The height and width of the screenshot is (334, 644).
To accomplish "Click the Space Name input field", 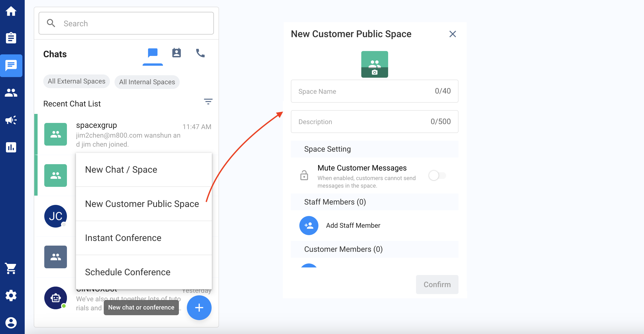I will click(373, 91).
